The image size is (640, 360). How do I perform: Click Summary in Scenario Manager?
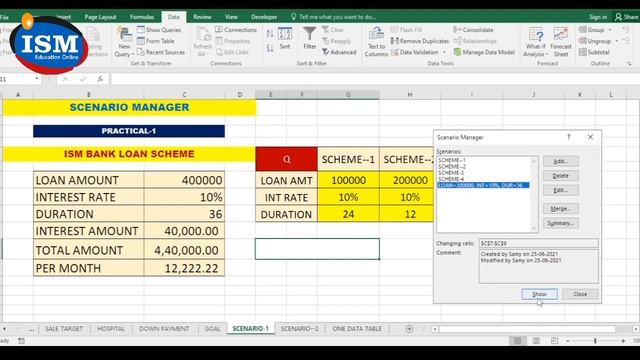560,223
